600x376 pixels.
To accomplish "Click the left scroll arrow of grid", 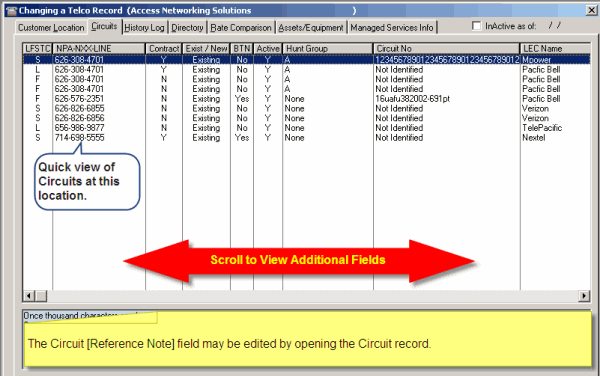I will pos(29,296).
